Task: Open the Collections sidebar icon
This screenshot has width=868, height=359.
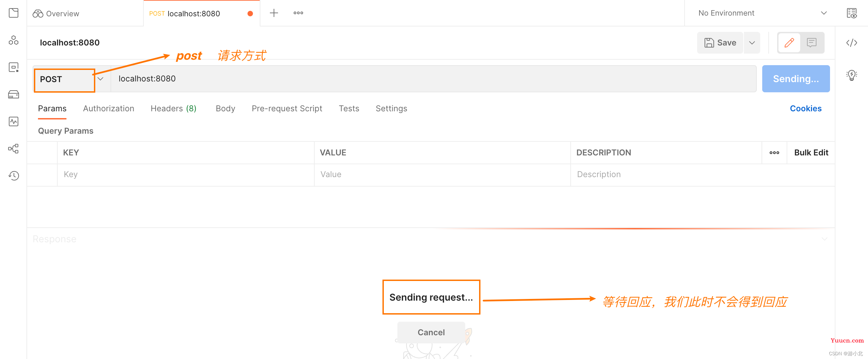Action: point(14,13)
